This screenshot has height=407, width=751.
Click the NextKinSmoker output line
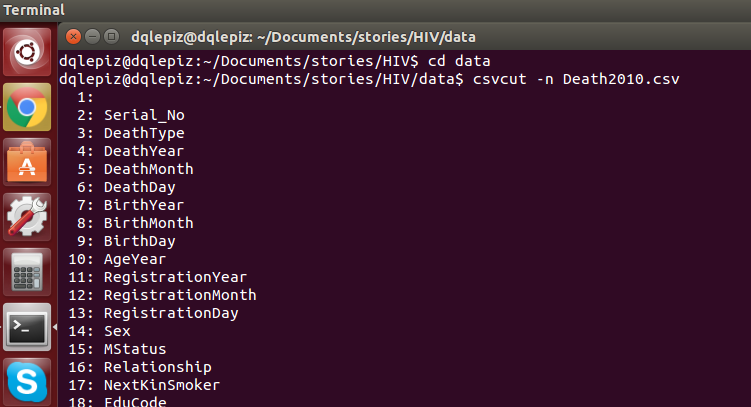coord(144,385)
